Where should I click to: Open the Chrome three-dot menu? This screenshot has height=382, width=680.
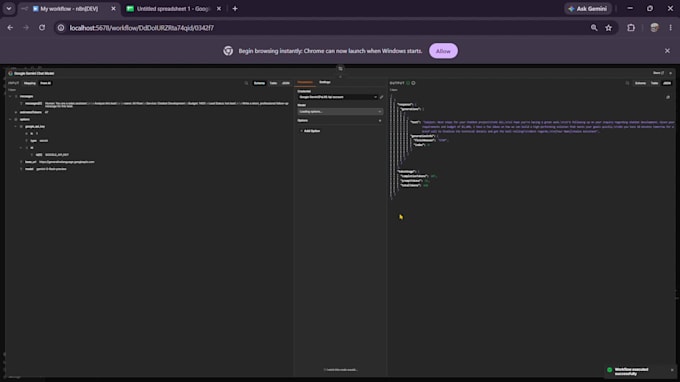[x=670, y=28]
